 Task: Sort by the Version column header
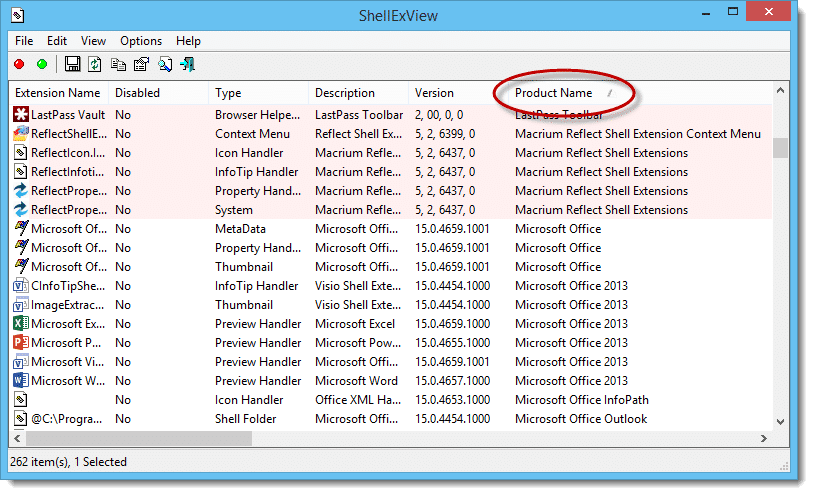pos(458,93)
